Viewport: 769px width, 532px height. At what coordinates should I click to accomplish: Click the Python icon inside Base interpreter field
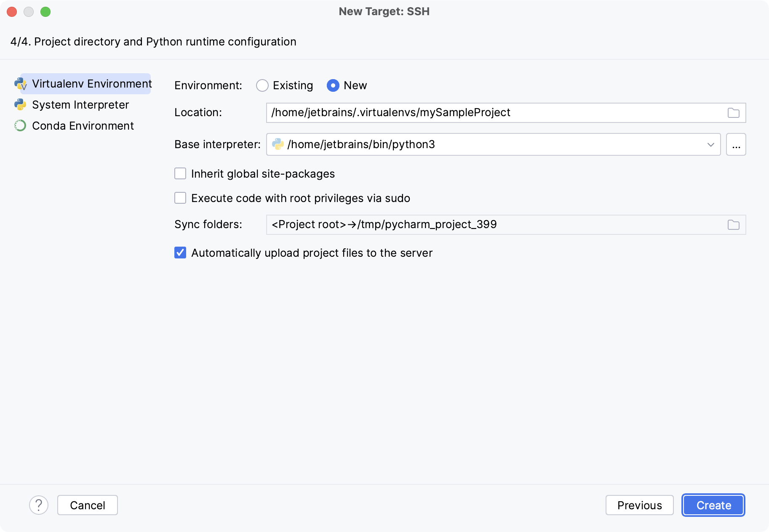tap(278, 144)
